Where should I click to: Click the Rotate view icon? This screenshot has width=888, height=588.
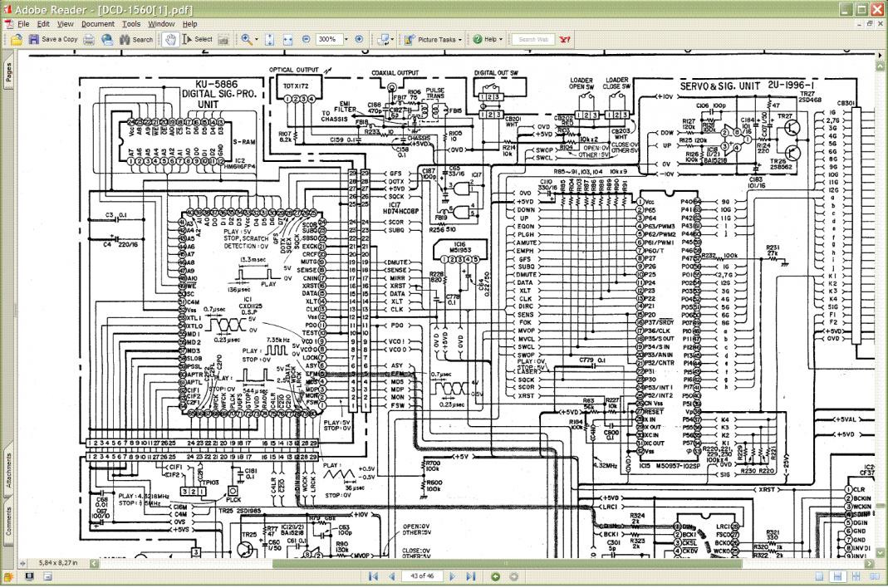(x=384, y=40)
